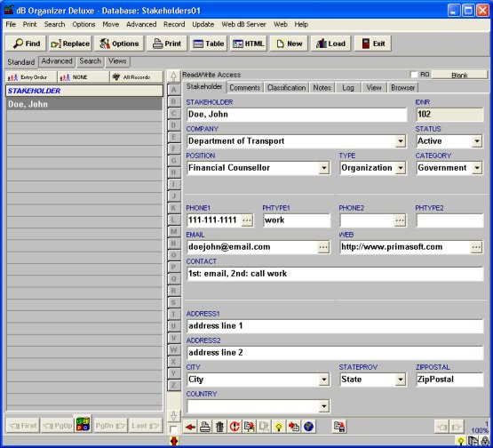Enable the RO read-only checkbox
The image size is (493, 448).
[x=414, y=75]
